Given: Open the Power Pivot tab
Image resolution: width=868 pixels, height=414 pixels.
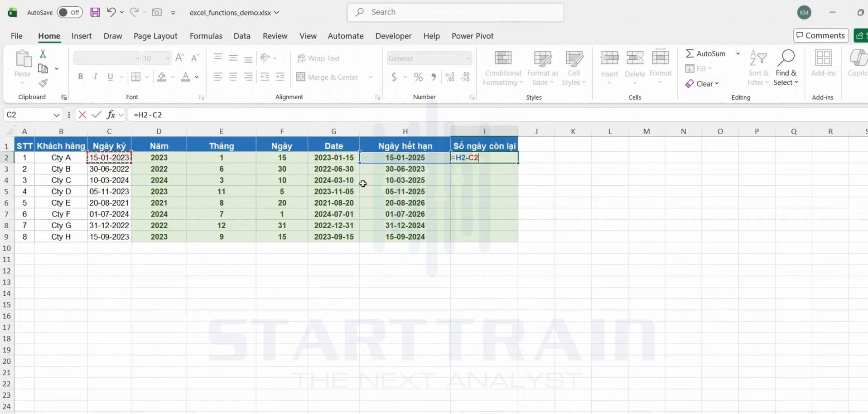Looking at the screenshot, I should pyautogui.click(x=473, y=36).
